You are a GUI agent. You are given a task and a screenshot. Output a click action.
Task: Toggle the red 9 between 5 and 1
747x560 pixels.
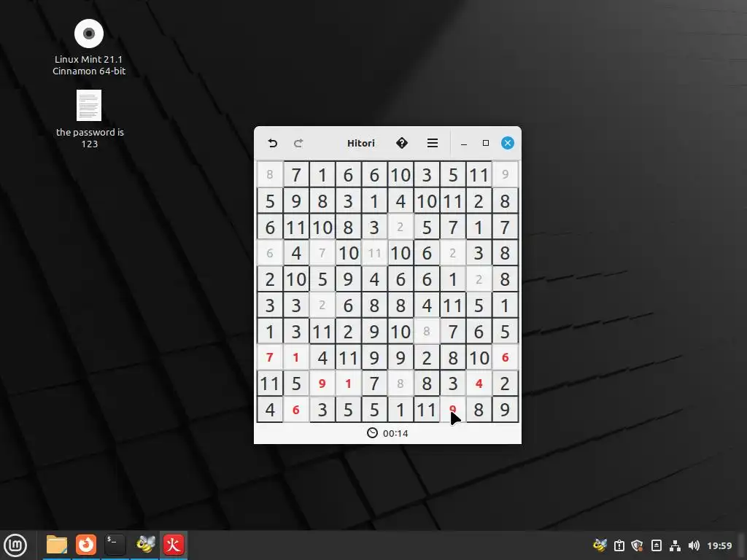click(x=322, y=384)
